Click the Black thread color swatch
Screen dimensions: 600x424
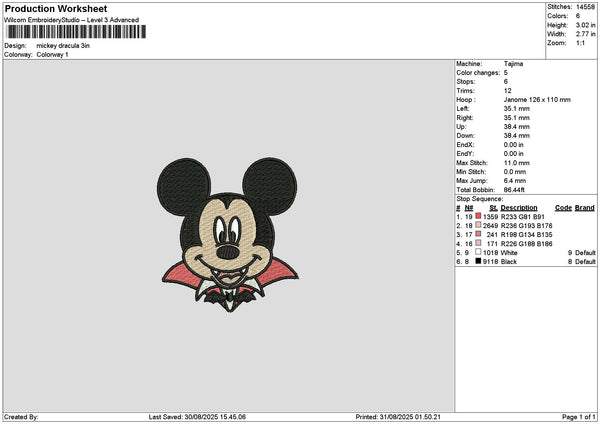tap(478, 261)
